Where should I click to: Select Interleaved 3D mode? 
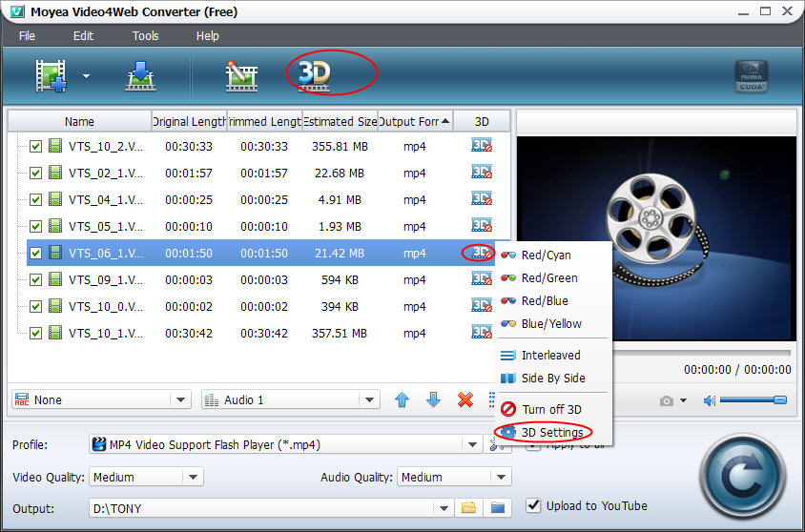pyautogui.click(x=553, y=355)
